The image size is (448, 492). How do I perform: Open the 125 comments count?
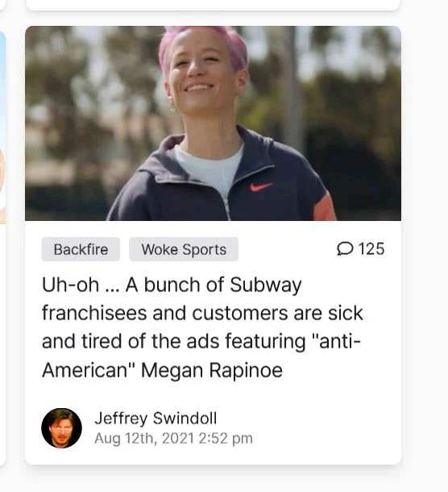[x=371, y=249]
